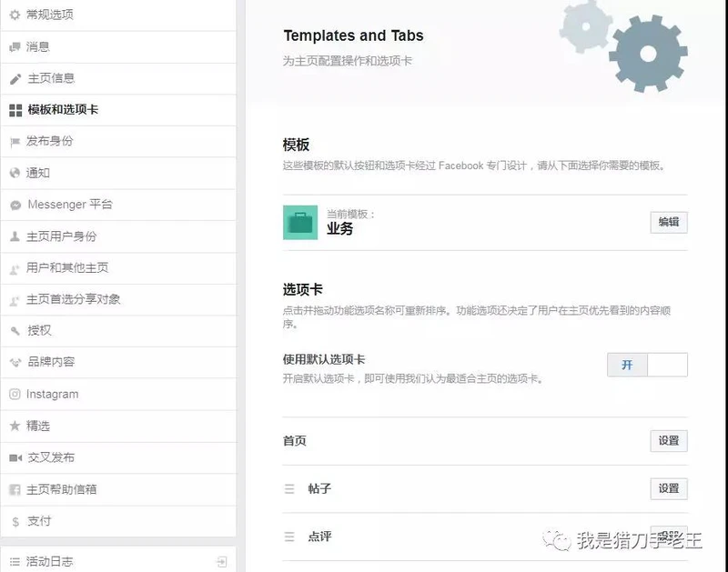Image resolution: width=728 pixels, height=572 pixels.
Task: Click the grid icon beside 模板和选项卡
Action: [x=15, y=110]
